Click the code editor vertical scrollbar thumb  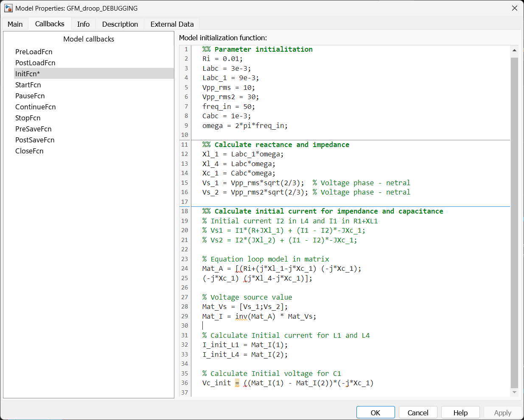point(514,223)
